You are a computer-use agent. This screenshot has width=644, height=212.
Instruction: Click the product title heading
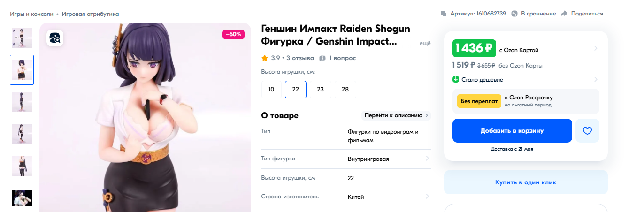pyautogui.click(x=336, y=35)
